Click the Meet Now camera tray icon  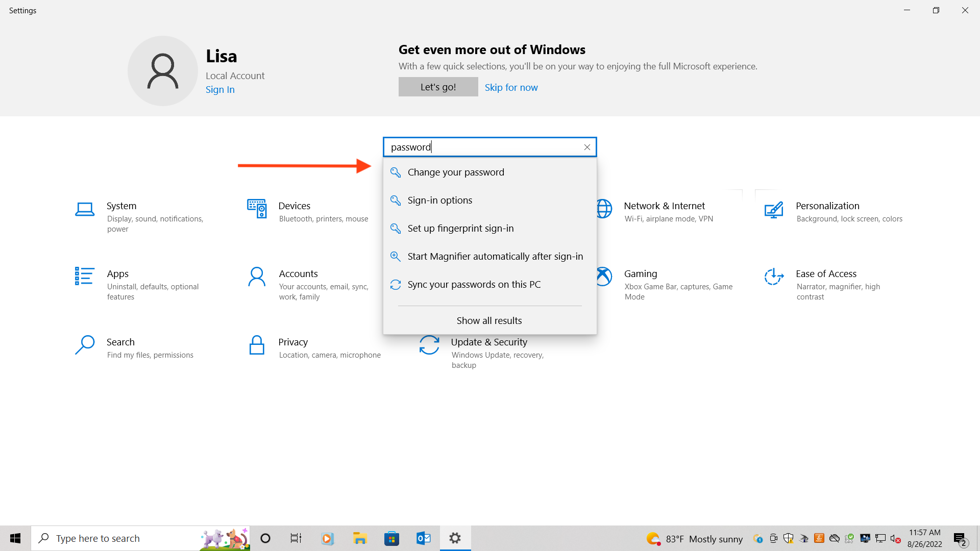point(773,538)
